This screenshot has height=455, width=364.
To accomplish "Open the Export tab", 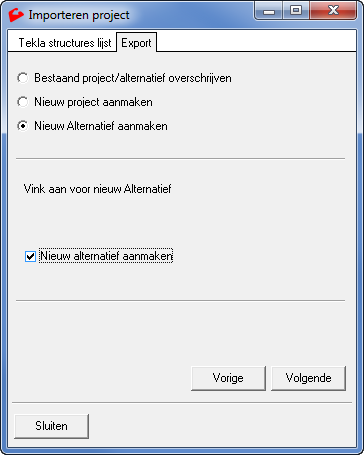I will pos(136,43).
